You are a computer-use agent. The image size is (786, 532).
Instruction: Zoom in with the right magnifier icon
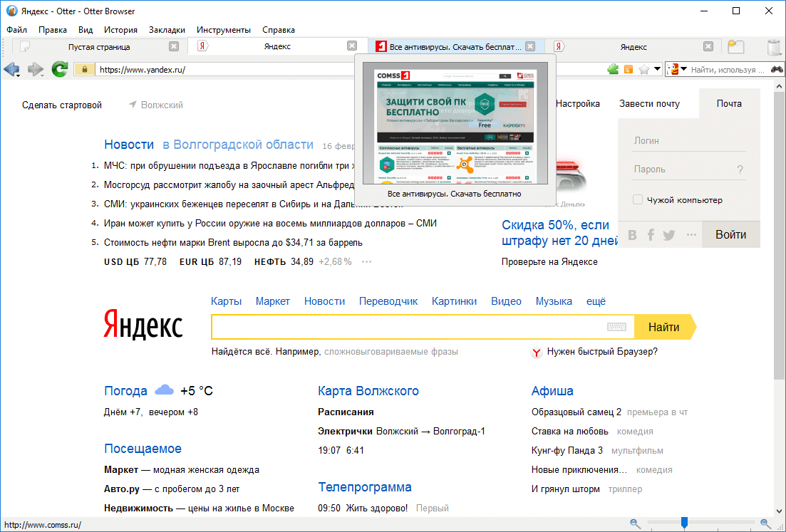[x=765, y=524]
